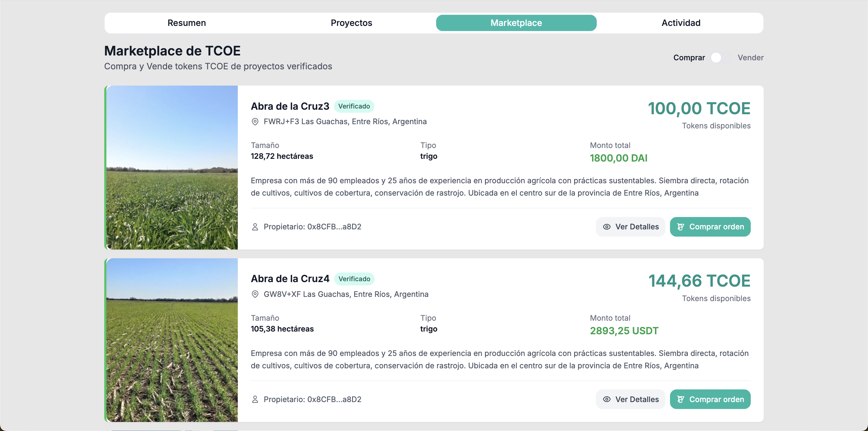Image resolution: width=868 pixels, height=431 pixels.
Task: Click location pin icon for Abra de la Cruz3
Action: click(255, 122)
